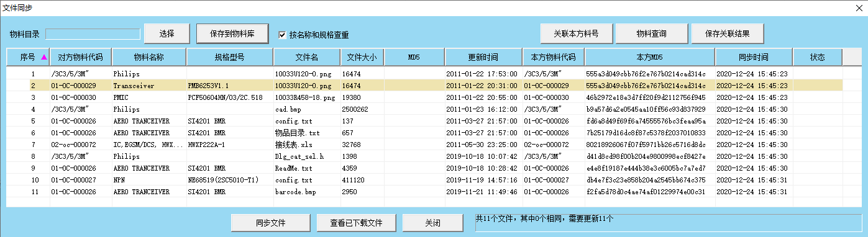The image size is (868, 237).
Task: Click 保存到物料库 button
Action: (233, 34)
